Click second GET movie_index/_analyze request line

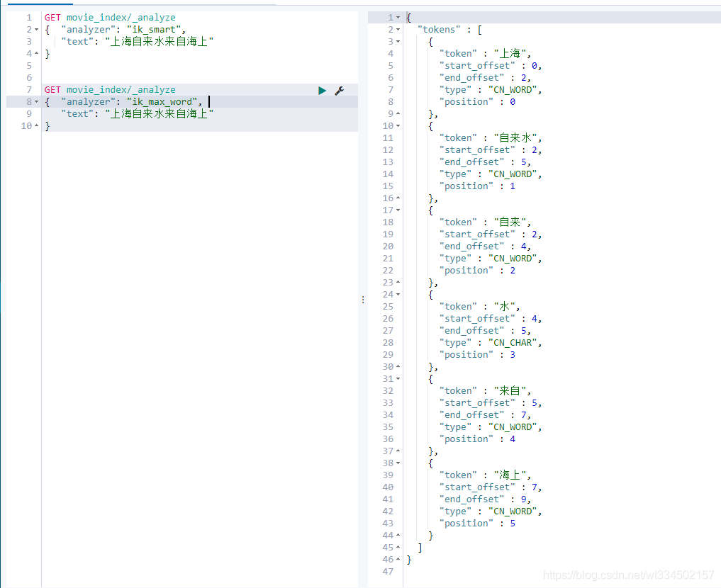pos(110,89)
